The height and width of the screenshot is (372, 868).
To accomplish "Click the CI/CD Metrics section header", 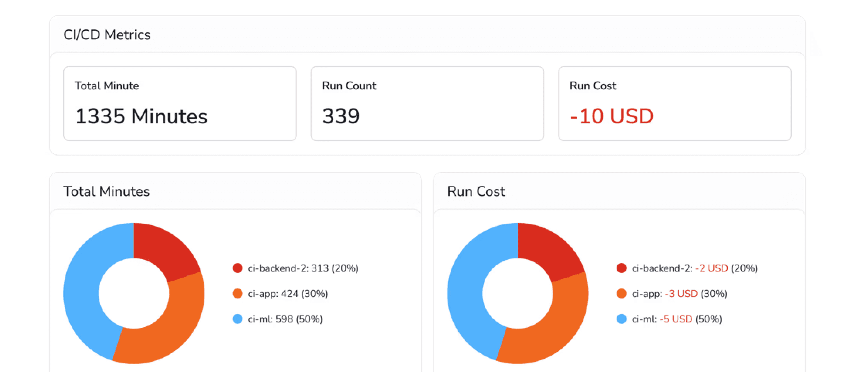I will [x=107, y=35].
